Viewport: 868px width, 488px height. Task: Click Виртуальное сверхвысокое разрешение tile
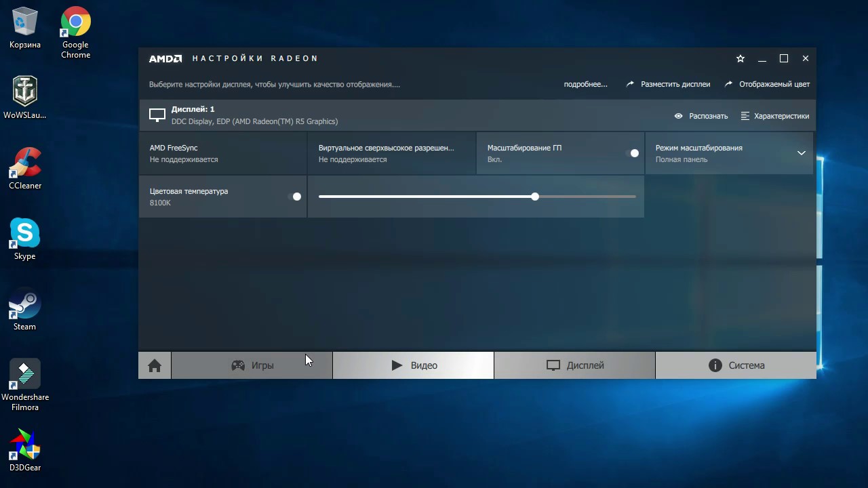click(x=391, y=153)
